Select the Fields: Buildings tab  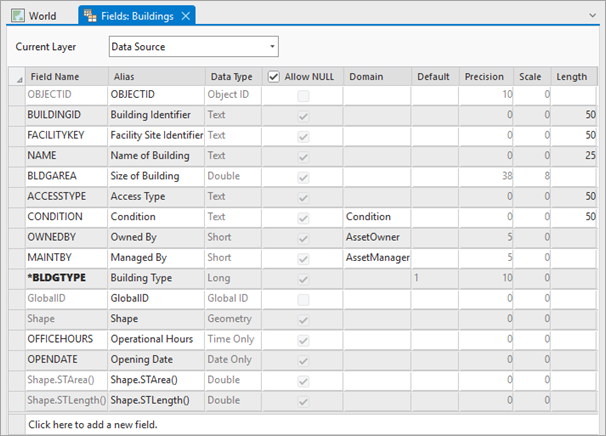(x=142, y=16)
